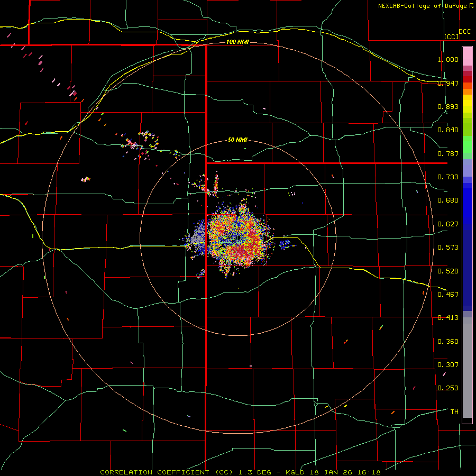476x476 pixels.
Task: Pick the light pink segment of the color bar
Action: coord(467,57)
